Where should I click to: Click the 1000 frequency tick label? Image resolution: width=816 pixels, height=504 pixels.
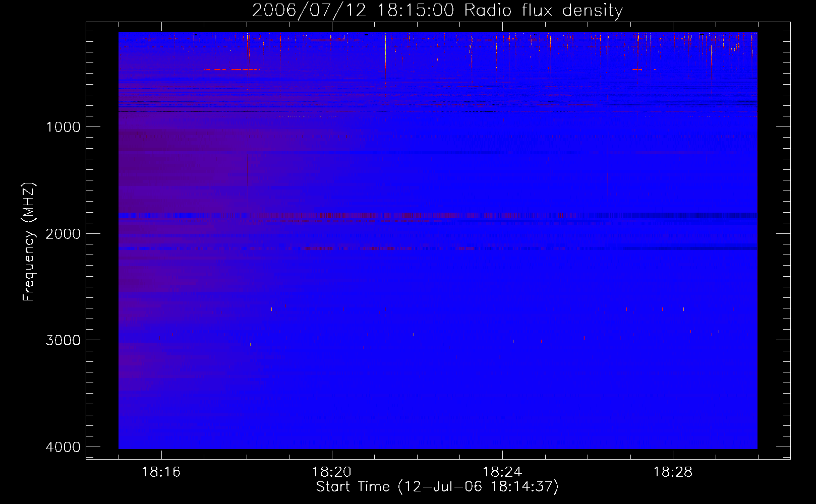pos(63,127)
